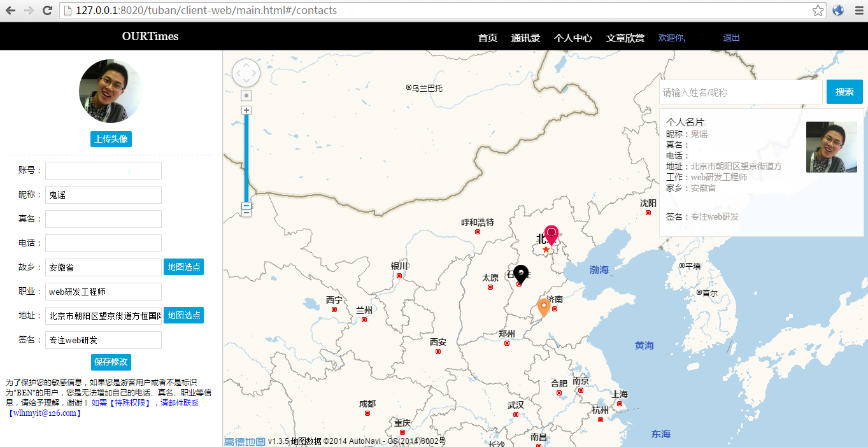Viewport: 868px width, 447px height.
Task: Click the 上海 city label on map
Action: 619,394
